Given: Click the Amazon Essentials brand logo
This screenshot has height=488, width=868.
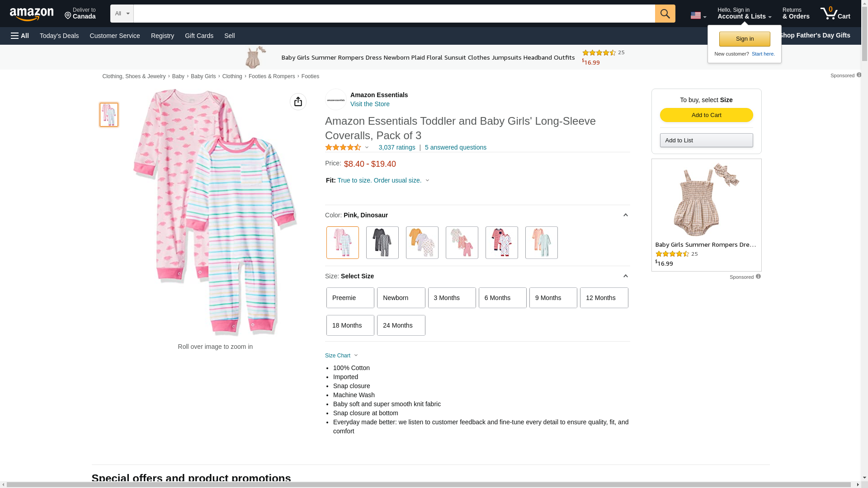Looking at the screenshot, I should pos(335,99).
